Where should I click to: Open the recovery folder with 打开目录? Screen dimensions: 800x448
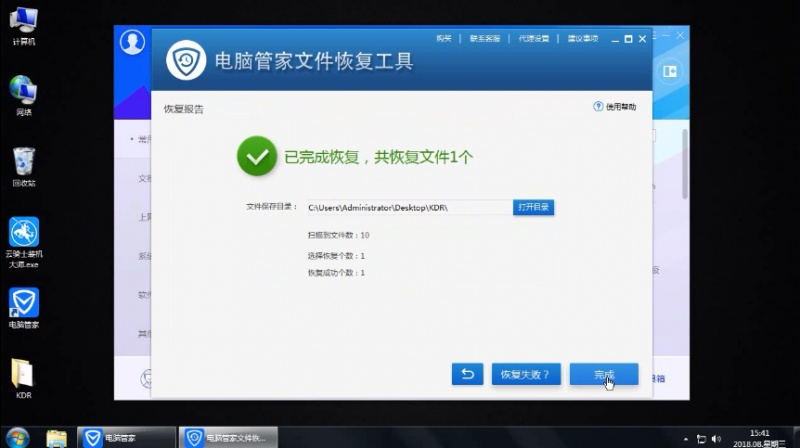[533, 207]
